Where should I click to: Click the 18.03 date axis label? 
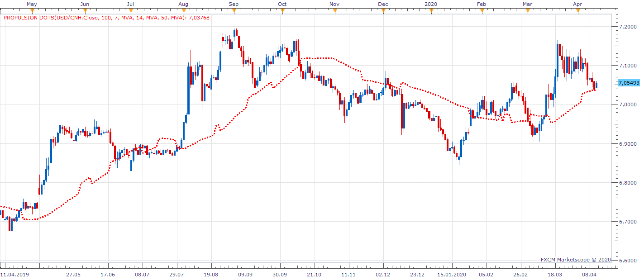(555, 275)
